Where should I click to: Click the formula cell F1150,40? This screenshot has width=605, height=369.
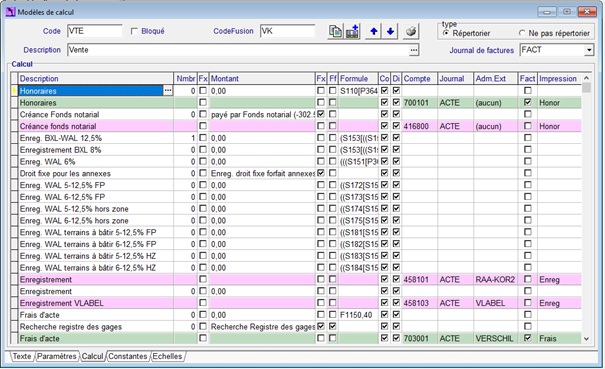[x=358, y=315]
